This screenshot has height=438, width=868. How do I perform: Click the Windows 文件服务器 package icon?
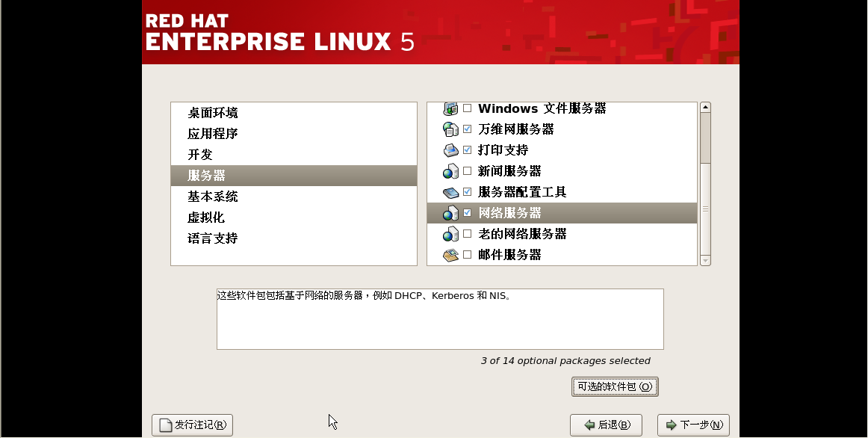tap(450, 109)
